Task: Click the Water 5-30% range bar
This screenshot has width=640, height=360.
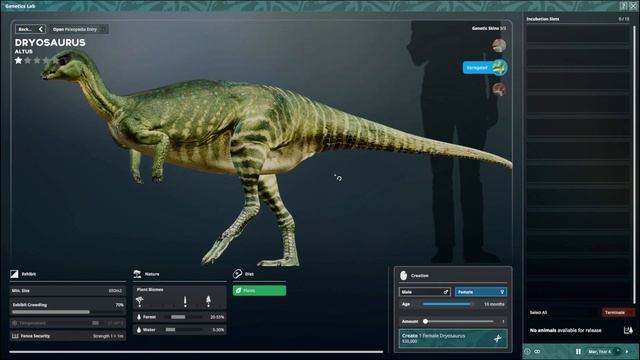Action: pyautogui.click(x=183, y=330)
